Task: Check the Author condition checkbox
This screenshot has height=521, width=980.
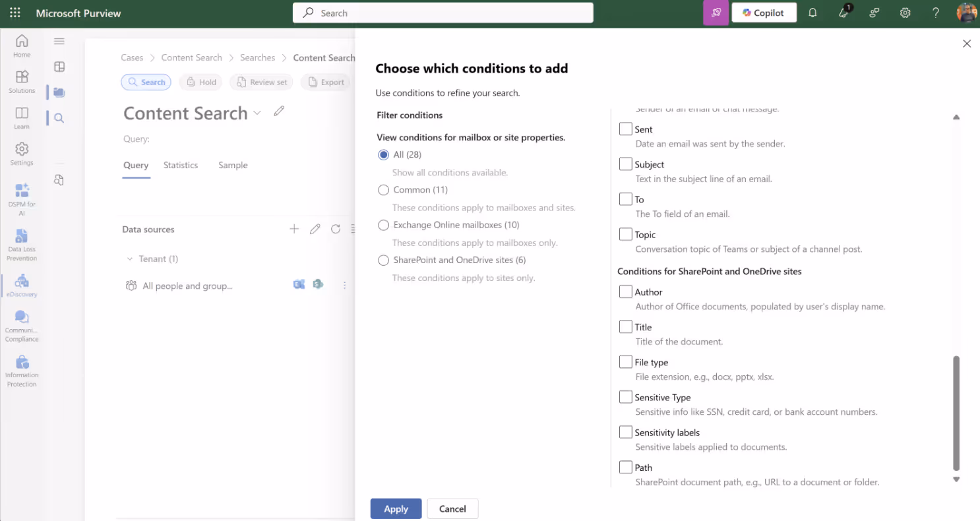Action: 626,291
